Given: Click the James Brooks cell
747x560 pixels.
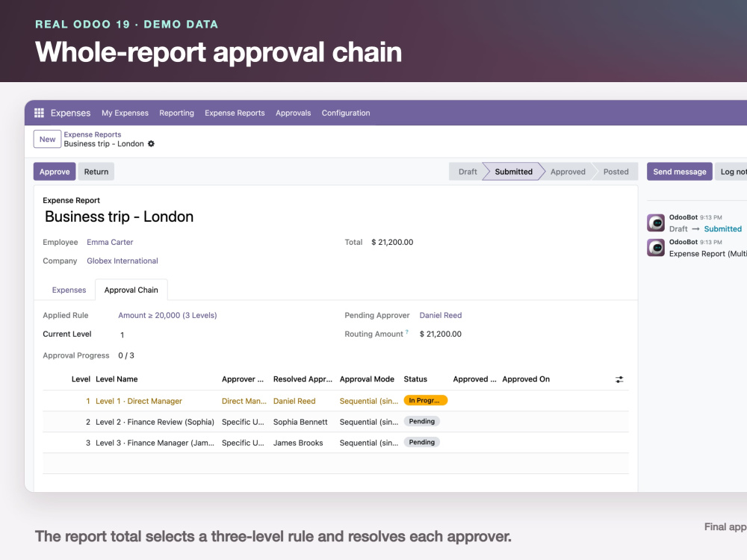Looking at the screenshot, I should point(298,443).
